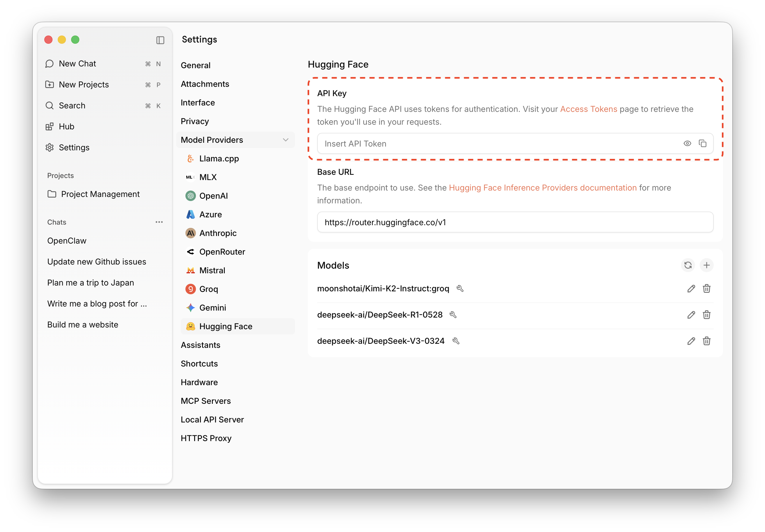The width and height of the screenshot is (765, 532).
Task: Edit the Kimi-K2-Instruct:groq model
Action: point(691,289)
